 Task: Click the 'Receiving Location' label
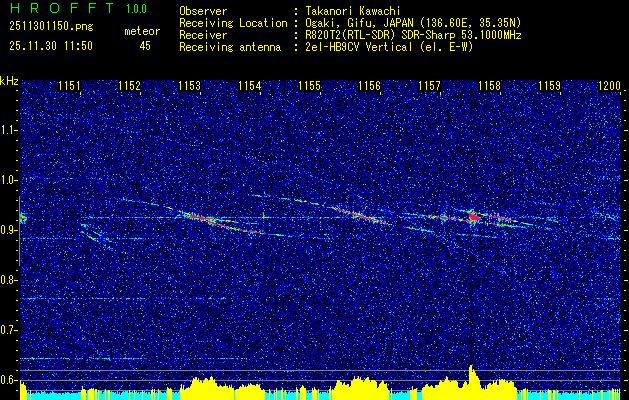(233, 23)
